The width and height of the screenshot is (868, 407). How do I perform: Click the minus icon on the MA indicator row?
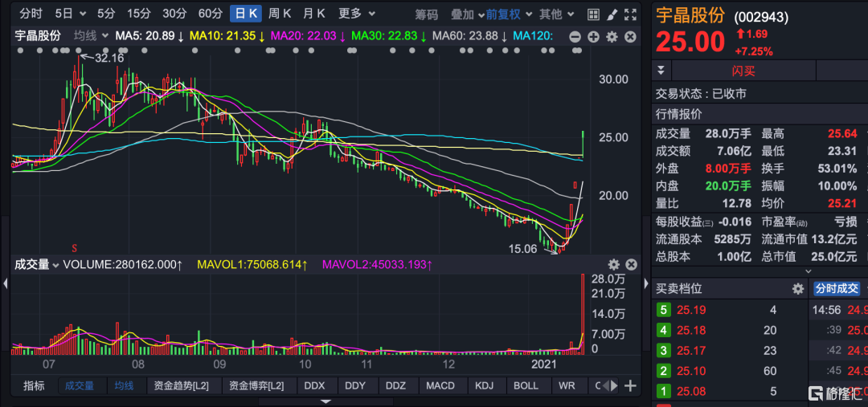575,37
